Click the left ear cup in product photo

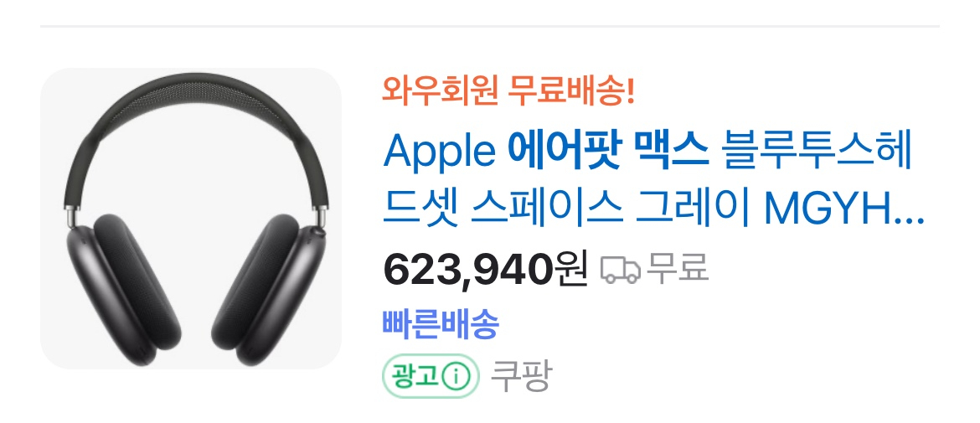coord(124,291)
